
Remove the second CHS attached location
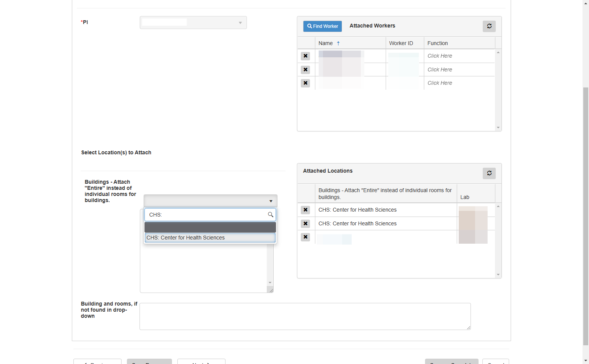coord(305,224)
